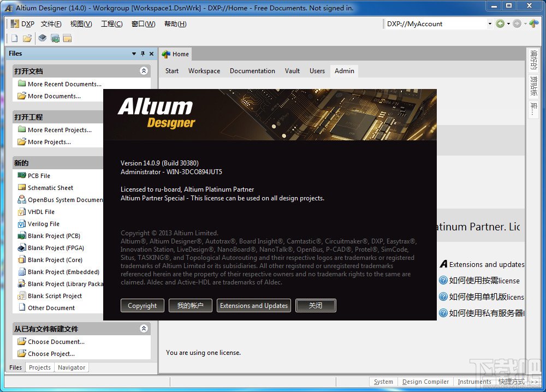Viewport: 546px width, 392px height.
Task: Create a Blank Project (Embedded)
Action: (x=63, y=272)
